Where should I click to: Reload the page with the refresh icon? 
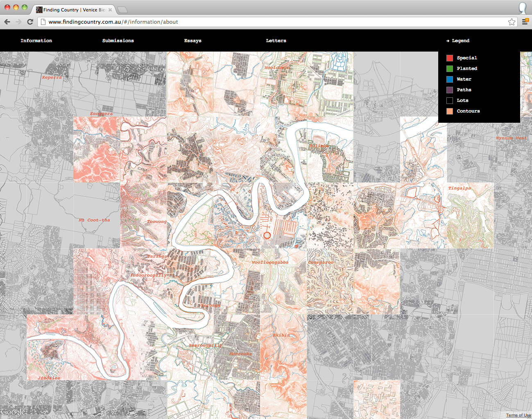point(30,22)
